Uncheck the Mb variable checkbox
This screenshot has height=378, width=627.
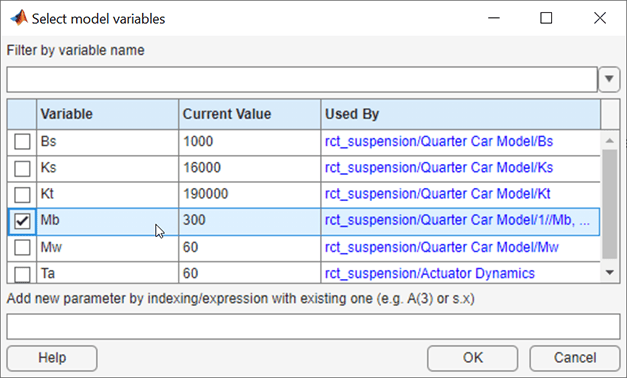coord(22,221)
